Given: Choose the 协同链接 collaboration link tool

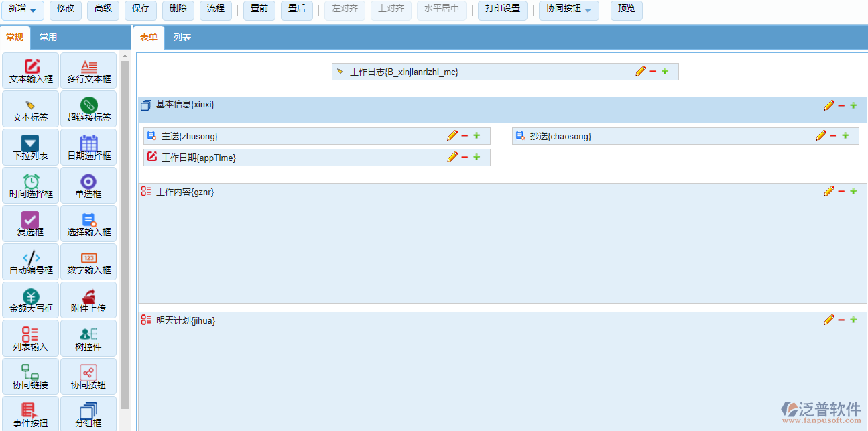Looking at the screenshot, I should click(30, 377).
